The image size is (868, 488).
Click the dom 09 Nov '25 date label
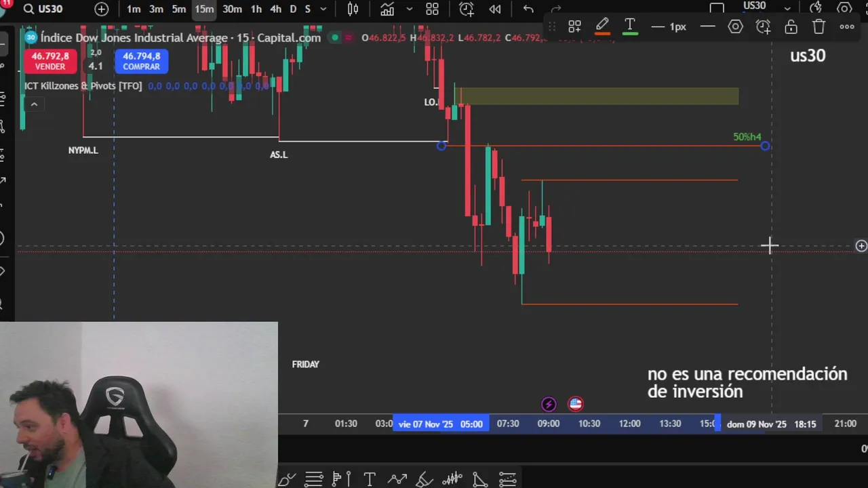(772, 424)
